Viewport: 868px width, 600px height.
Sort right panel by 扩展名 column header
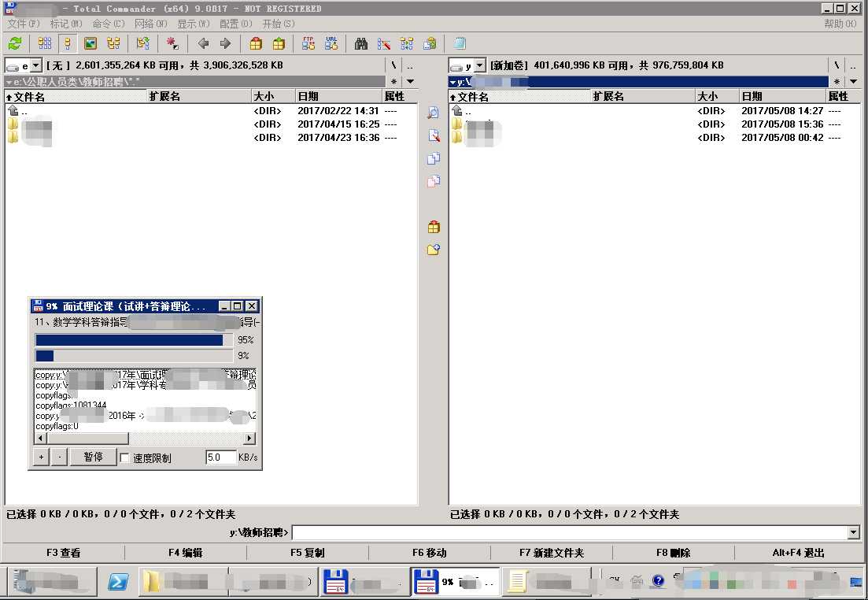(x=643, y=96)
